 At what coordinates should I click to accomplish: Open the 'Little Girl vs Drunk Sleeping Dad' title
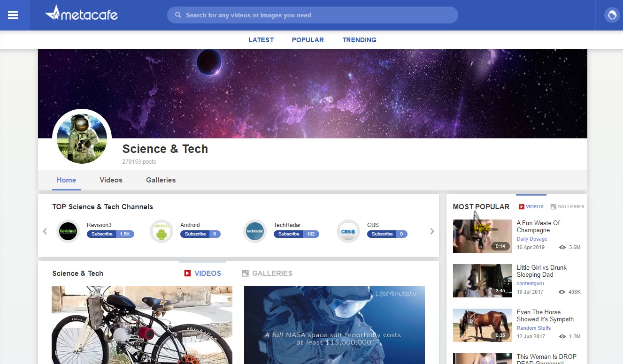542,271
